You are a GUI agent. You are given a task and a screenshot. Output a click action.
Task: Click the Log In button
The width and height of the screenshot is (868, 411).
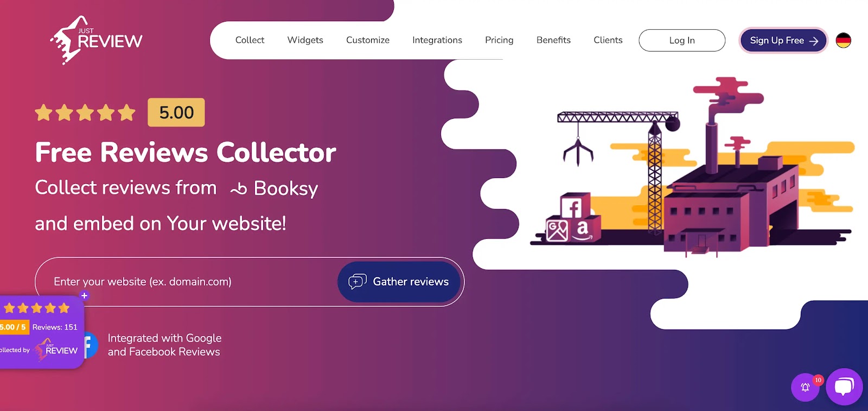point(682,40)
